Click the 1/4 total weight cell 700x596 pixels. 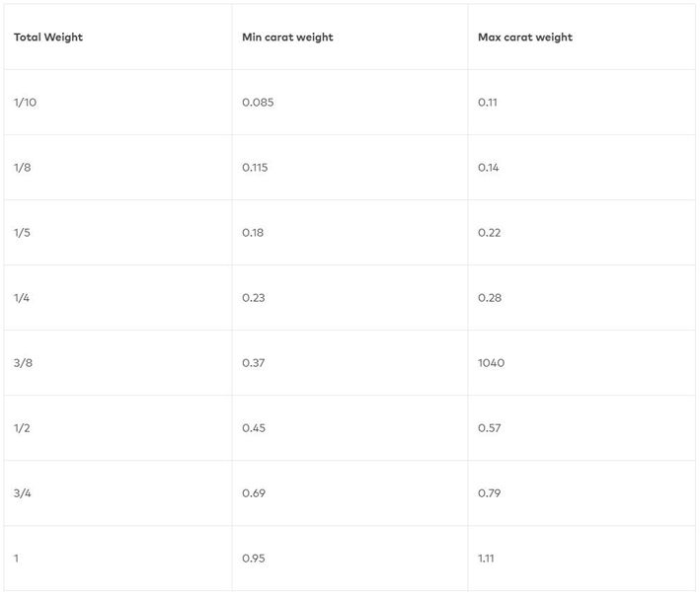pos(22,298)
